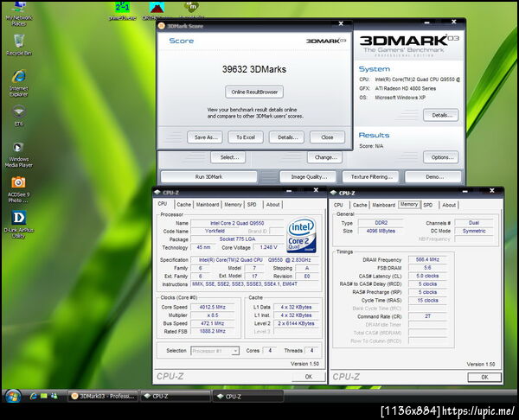The height and width of the screenshot is (420, 519).
Task: Click OK in left CPU-Z window
Action: [309, 377]
